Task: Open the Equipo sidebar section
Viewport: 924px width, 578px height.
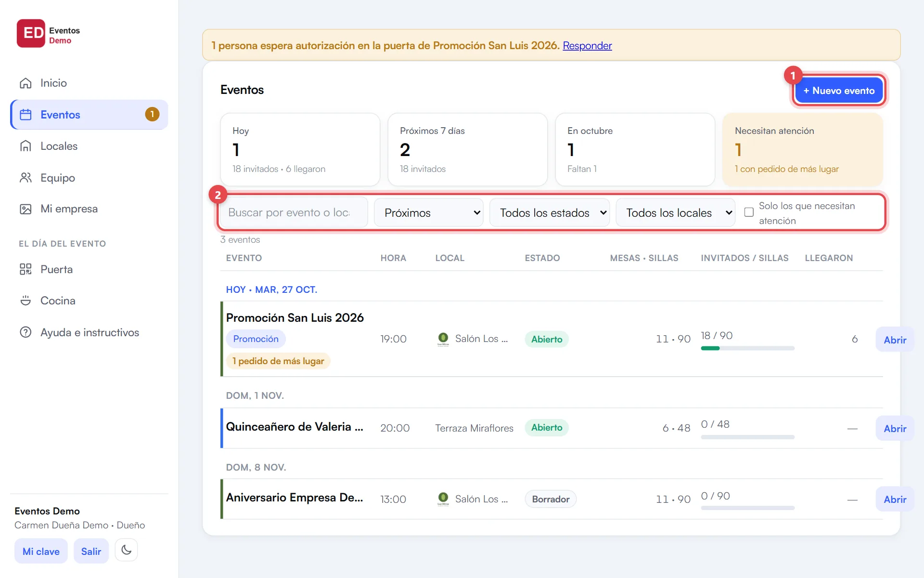Action: point(89,178)
